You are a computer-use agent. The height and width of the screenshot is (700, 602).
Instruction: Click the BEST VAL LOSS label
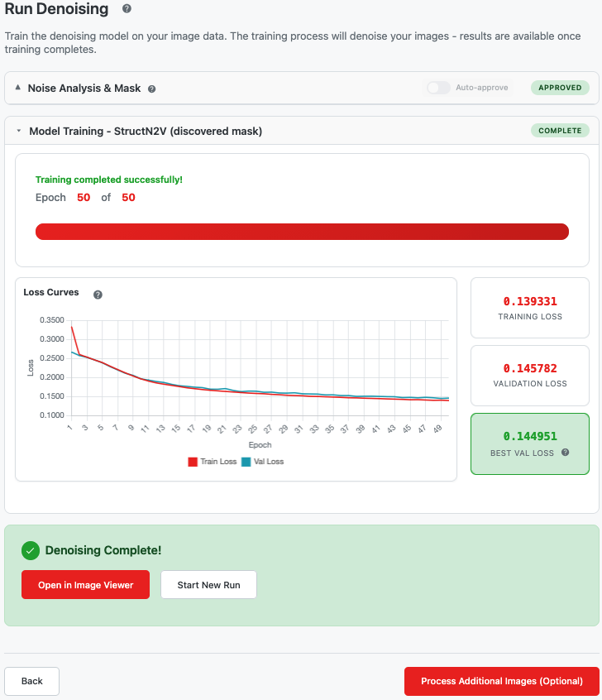click(x=522, y=453)
